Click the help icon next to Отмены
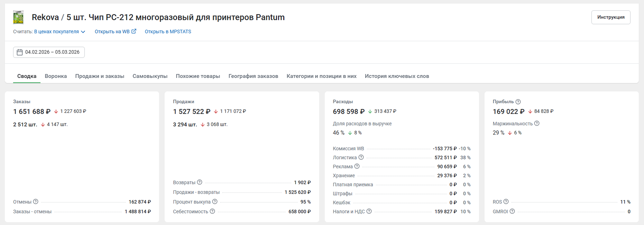Screen dimensions: 644x225 pos(36,201)
